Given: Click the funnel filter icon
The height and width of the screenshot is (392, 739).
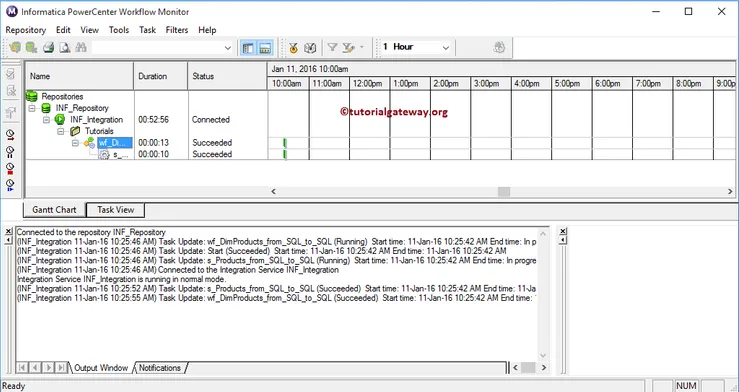Looking at the screenshot, I should click(332, 47).
